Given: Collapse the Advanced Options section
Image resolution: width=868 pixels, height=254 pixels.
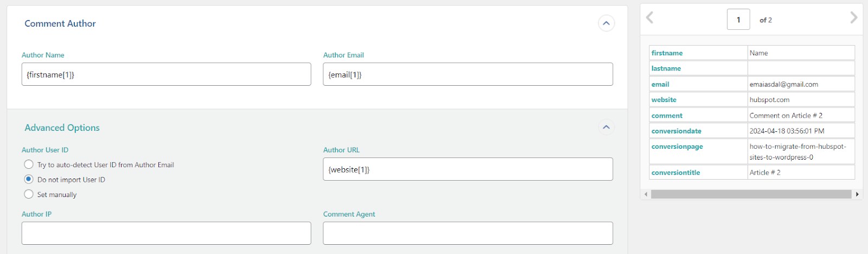Looking at the screenshot, I should [606, 127].
